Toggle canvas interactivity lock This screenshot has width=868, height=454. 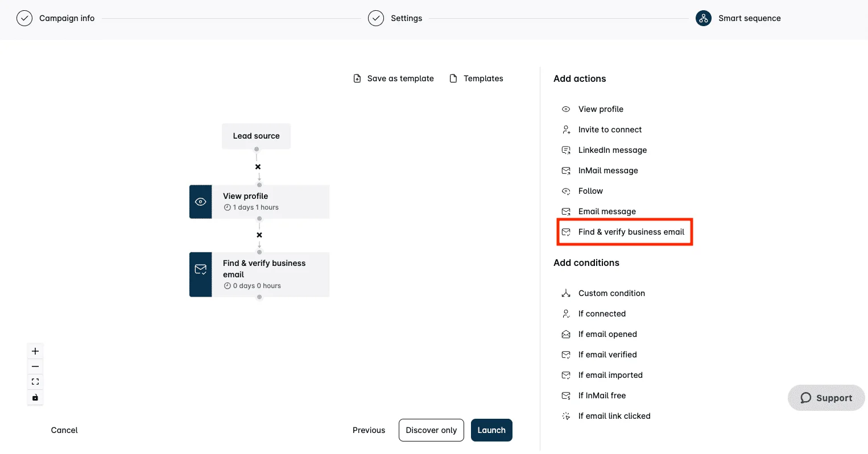35,397
